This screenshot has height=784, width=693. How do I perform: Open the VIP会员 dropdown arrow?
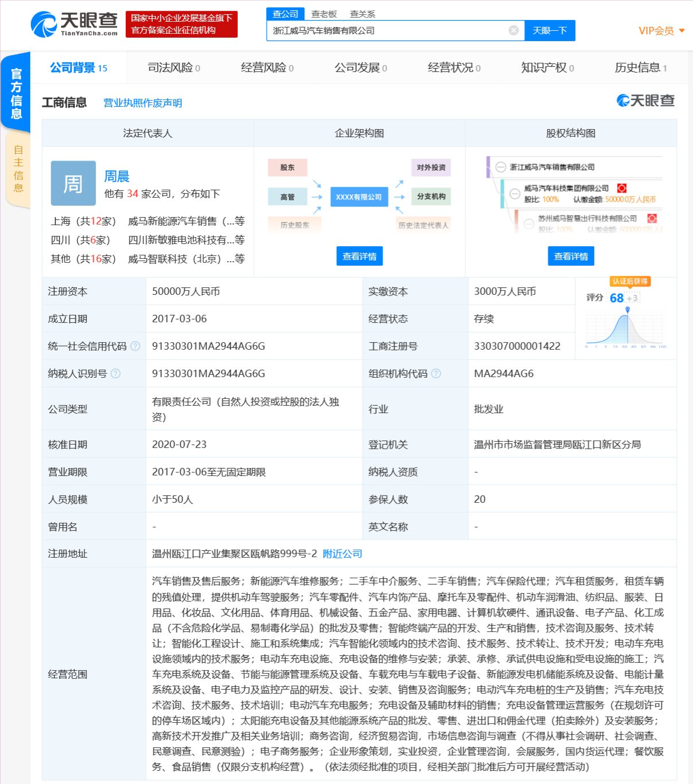coord(682,31)
